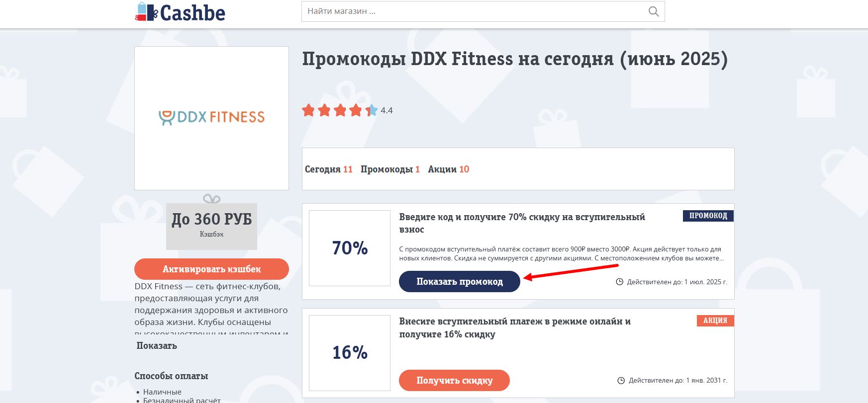Click clock icon beside '1 янв. 2031'
Viewport: 868px width, 403px height.
(621, 381)
